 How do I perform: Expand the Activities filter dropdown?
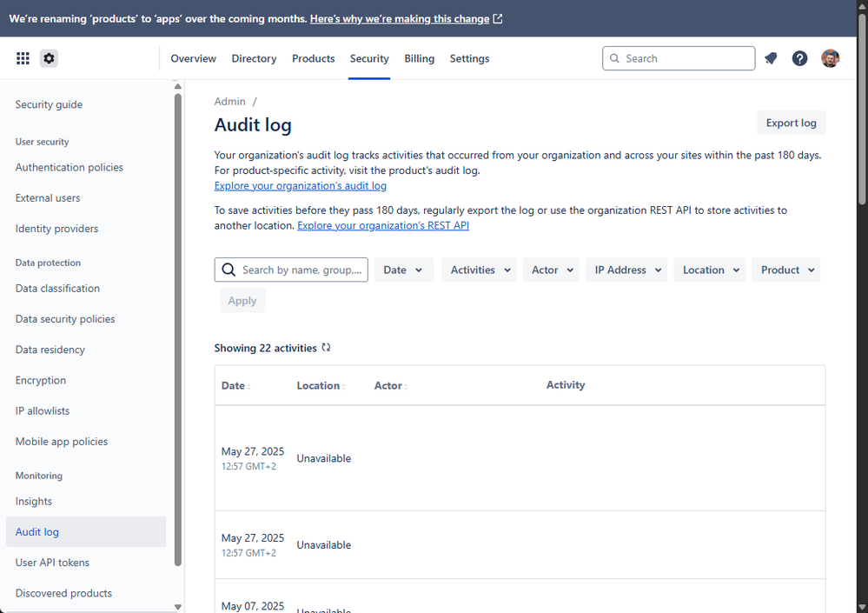coord(479,270)
